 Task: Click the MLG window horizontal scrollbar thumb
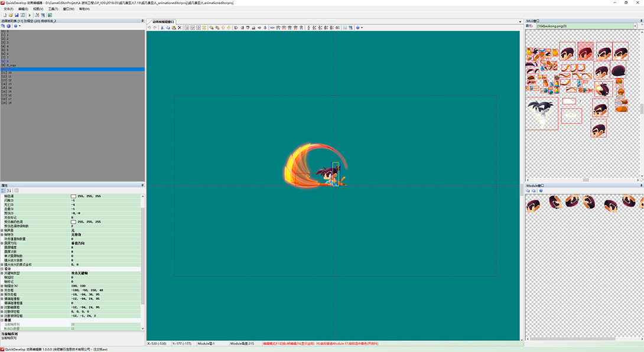point(586,180)
